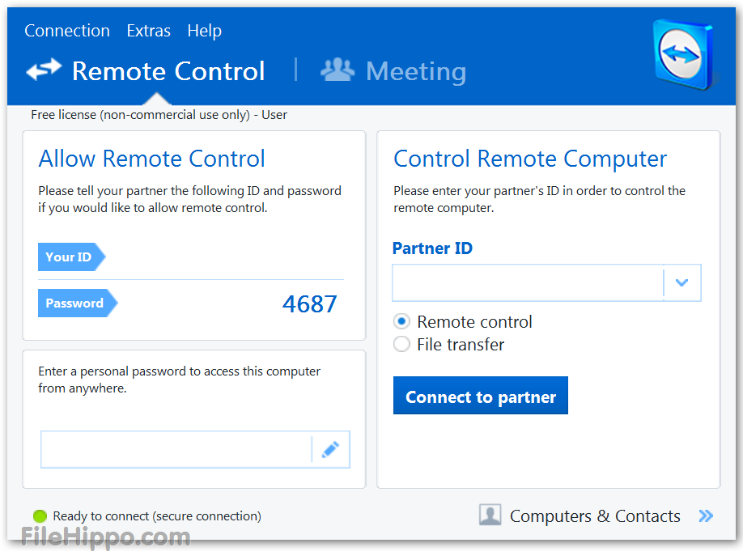The height and width of the screenshot is (560, 743).
Task: Open the Extras menu
Action: pos(148,31)
